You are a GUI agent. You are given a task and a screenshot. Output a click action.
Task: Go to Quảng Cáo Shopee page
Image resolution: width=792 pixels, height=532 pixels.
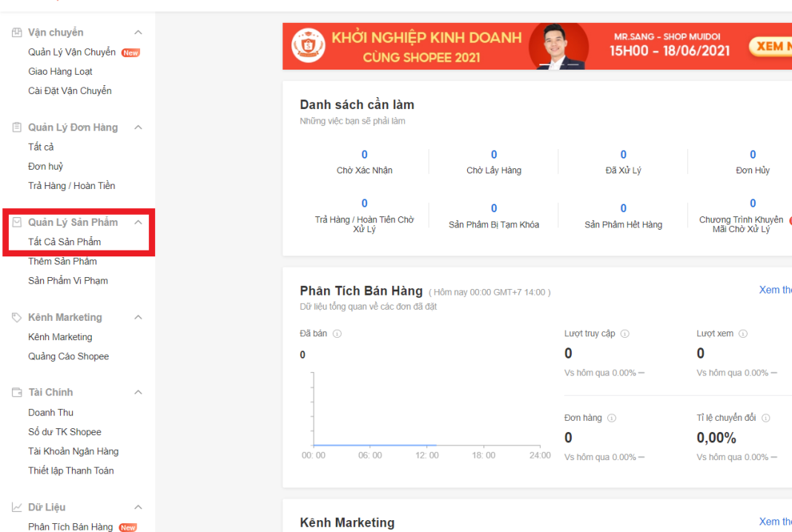point(68,356)
